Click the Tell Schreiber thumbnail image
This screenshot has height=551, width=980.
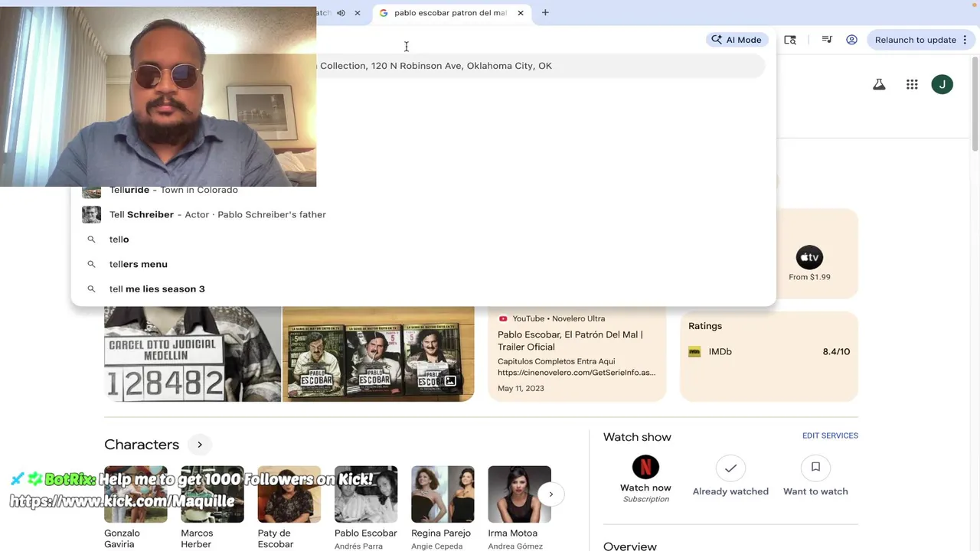tap(92, 214)
